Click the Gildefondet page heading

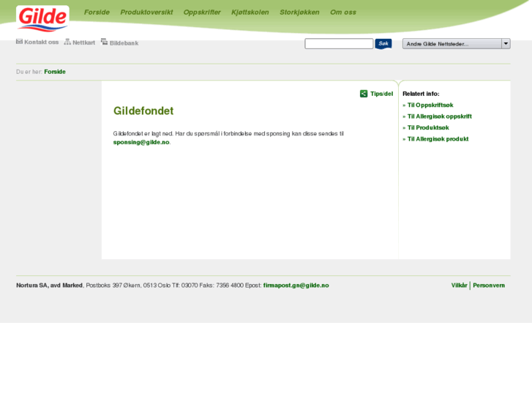[143, 111]
